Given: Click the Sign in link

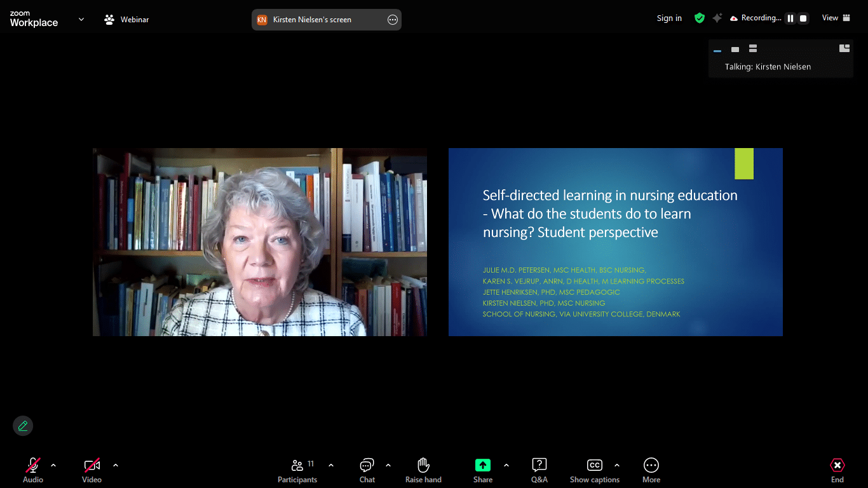Looking at the screenshot, I should (669, 18).
